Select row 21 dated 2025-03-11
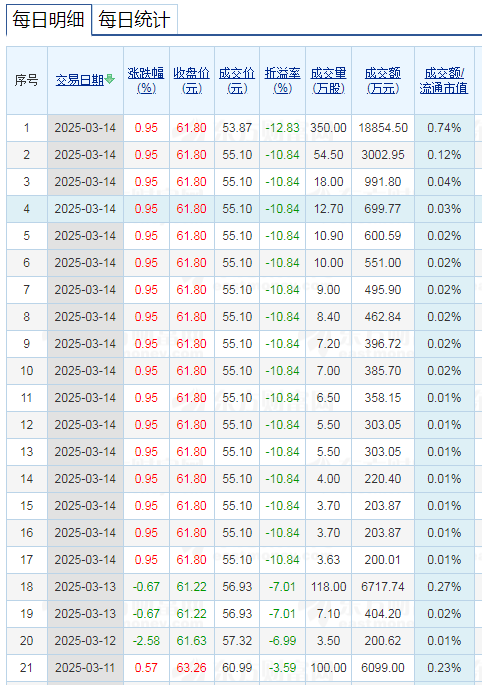 [240, 668]
